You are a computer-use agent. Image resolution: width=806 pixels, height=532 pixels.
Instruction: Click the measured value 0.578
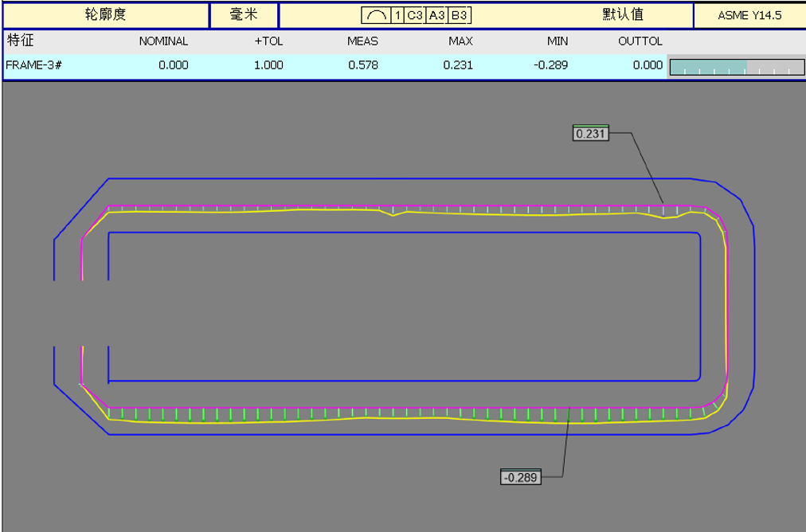click(x=363, y=65)
